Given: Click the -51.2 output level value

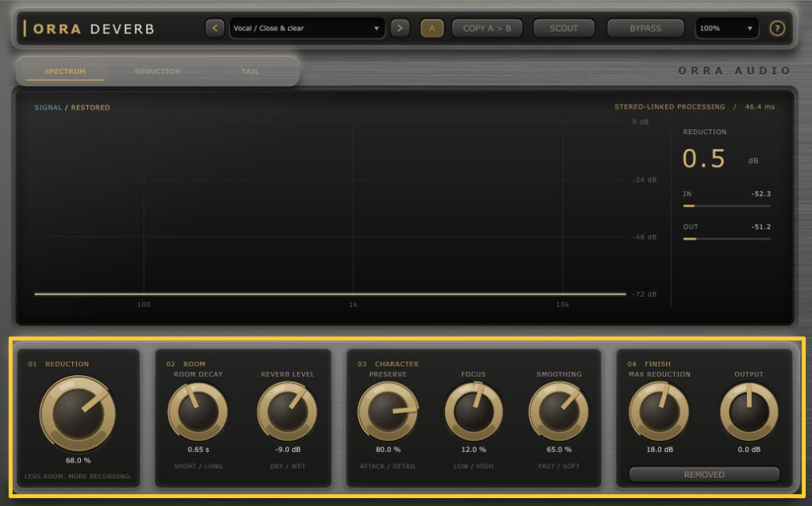Looking at the screenshot, I should pos(760,227).
